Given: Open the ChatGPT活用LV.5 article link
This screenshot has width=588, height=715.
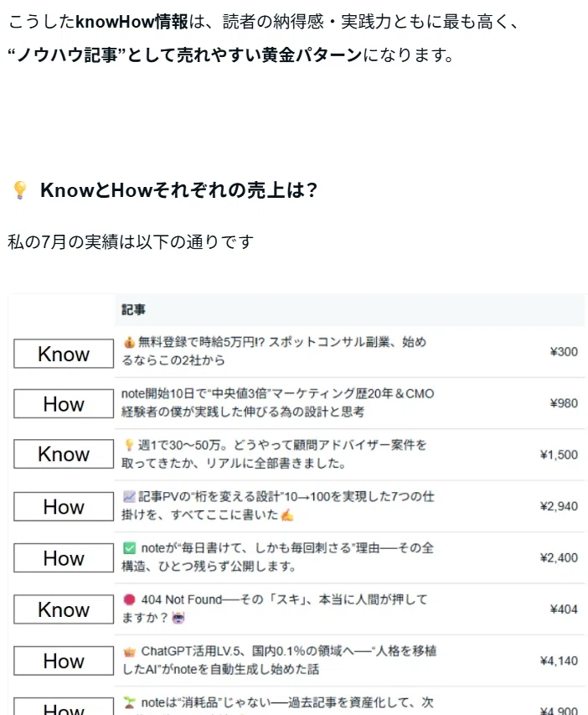Looking at the screenshot, I should pos(279,661).
